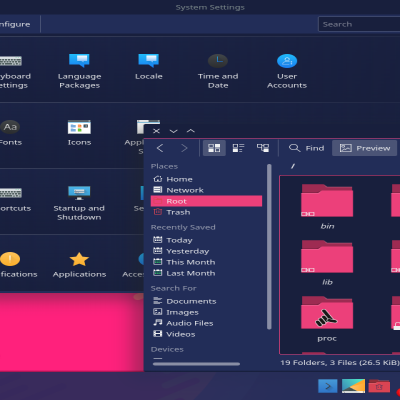Screen dimensions: 400x400
Task: Search for Documents in Places panel
Action: 206,301
